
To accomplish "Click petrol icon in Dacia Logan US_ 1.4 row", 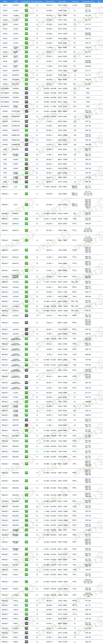I will pos(26,20).
